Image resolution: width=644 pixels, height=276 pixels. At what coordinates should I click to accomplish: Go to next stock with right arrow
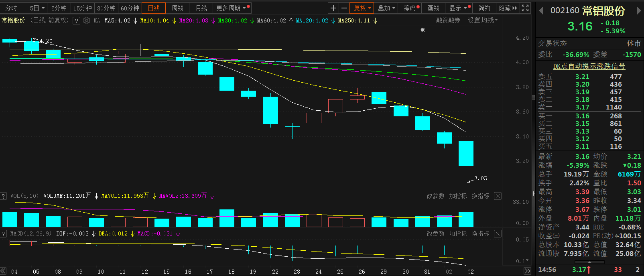point(639,11)
